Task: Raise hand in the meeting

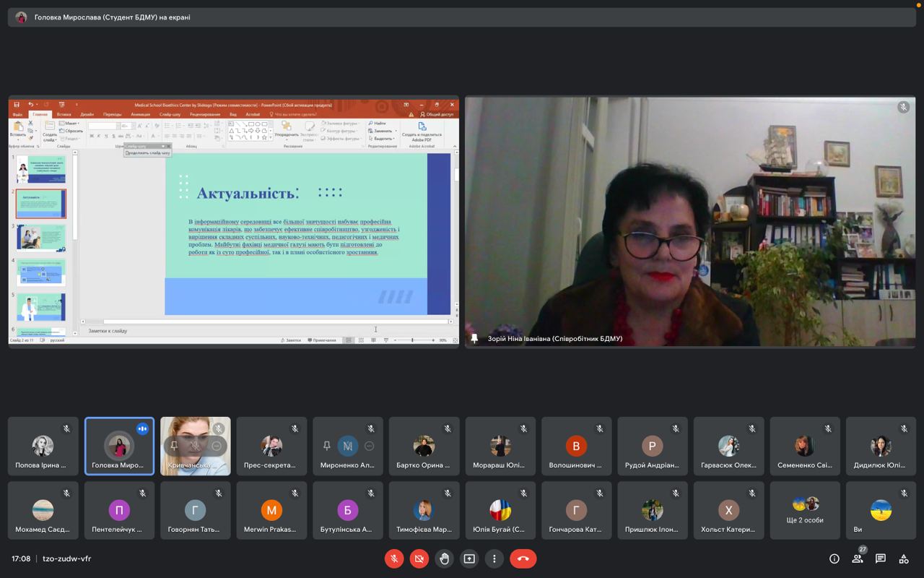Action: [x=444, y=558]
